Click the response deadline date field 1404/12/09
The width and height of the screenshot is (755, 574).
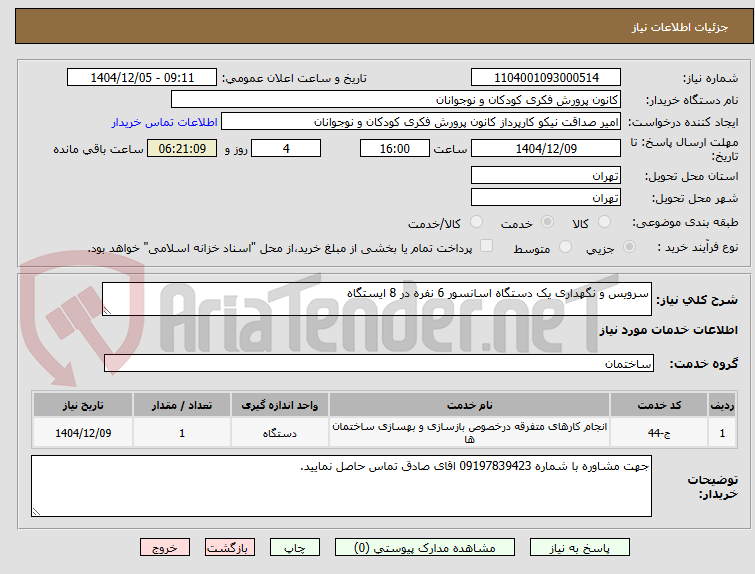[x=546, y=148]
